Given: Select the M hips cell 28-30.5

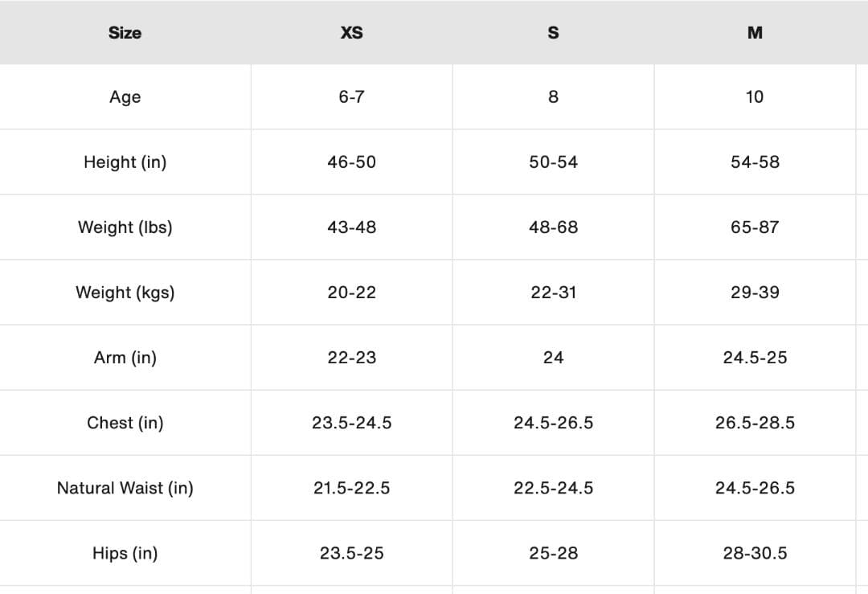Looking at the screenshot, I should pyautogui.click(x=755, y=553).
